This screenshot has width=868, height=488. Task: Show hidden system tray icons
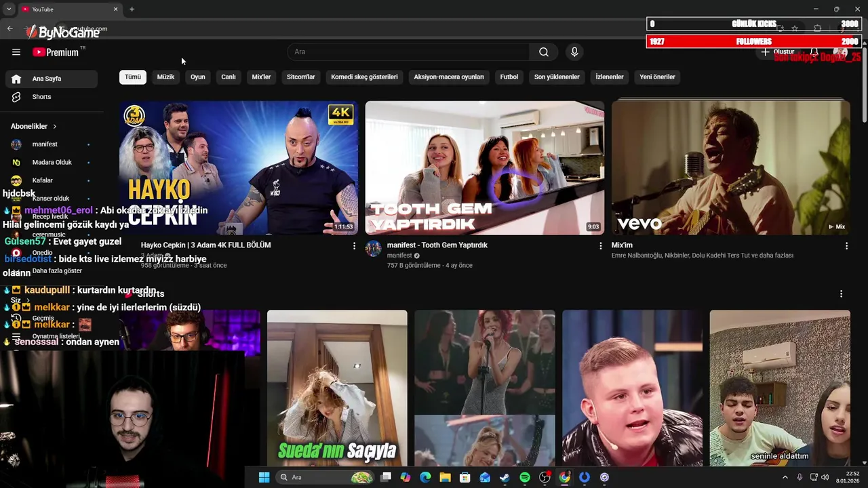[x=785, y=477]
